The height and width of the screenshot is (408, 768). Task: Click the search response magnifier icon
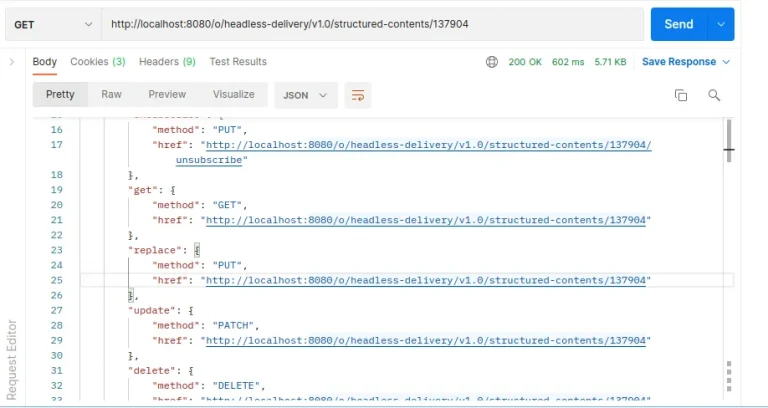tap(714, 95)
